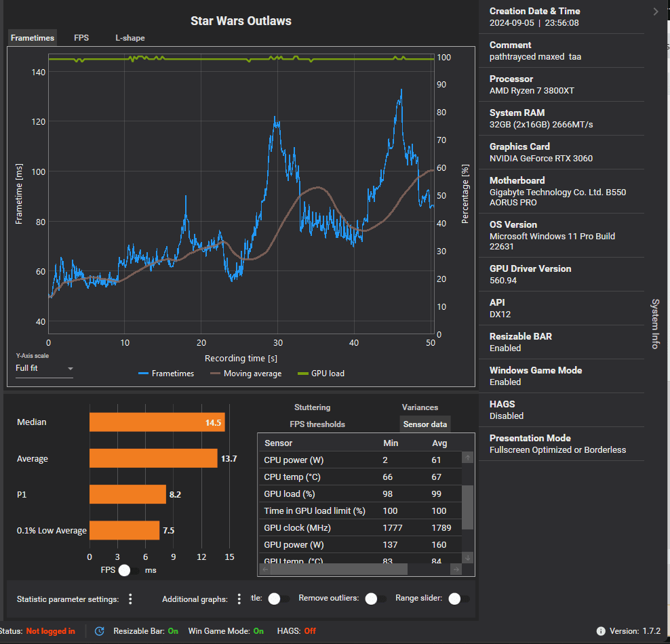Click the Star Wars Outlaws chart title

point(241,21)
